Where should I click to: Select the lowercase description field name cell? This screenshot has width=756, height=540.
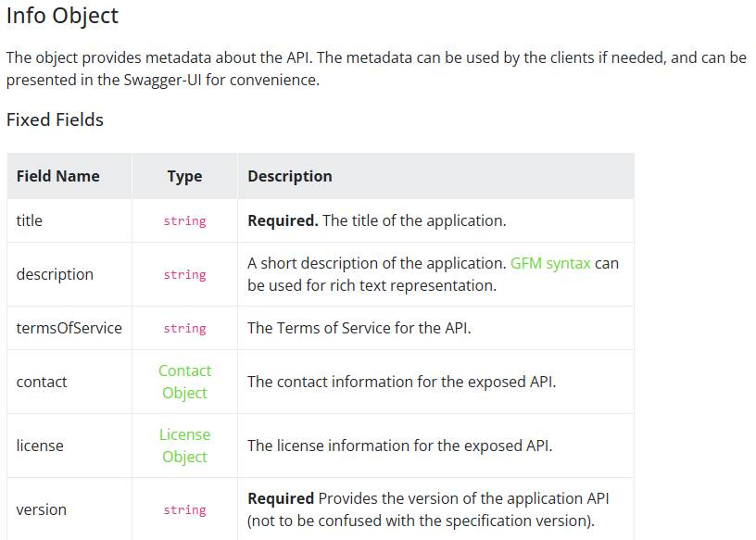pos(55,274)
